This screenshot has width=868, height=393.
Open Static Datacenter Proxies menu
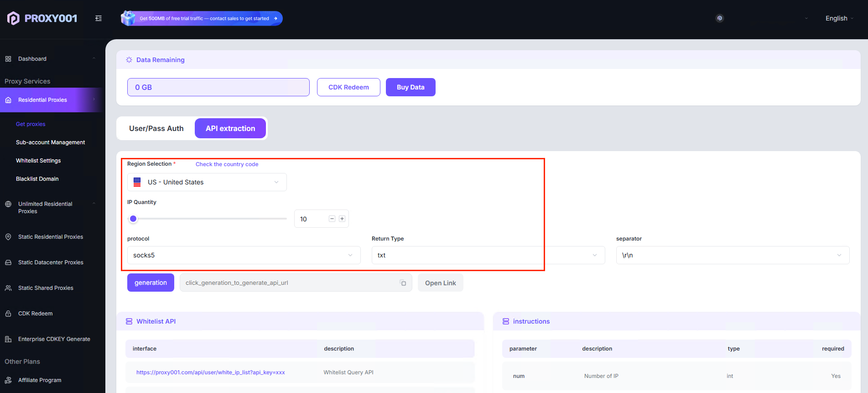51,262
